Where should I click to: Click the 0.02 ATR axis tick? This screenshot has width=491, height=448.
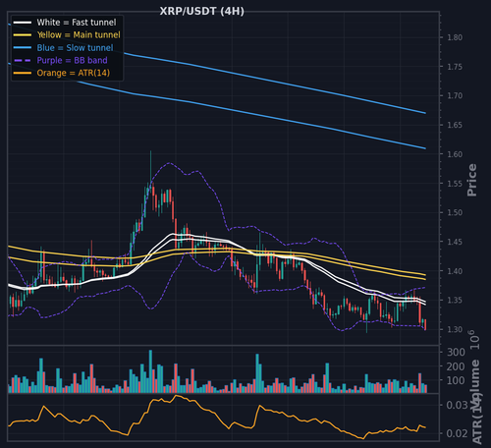[458, 433]
